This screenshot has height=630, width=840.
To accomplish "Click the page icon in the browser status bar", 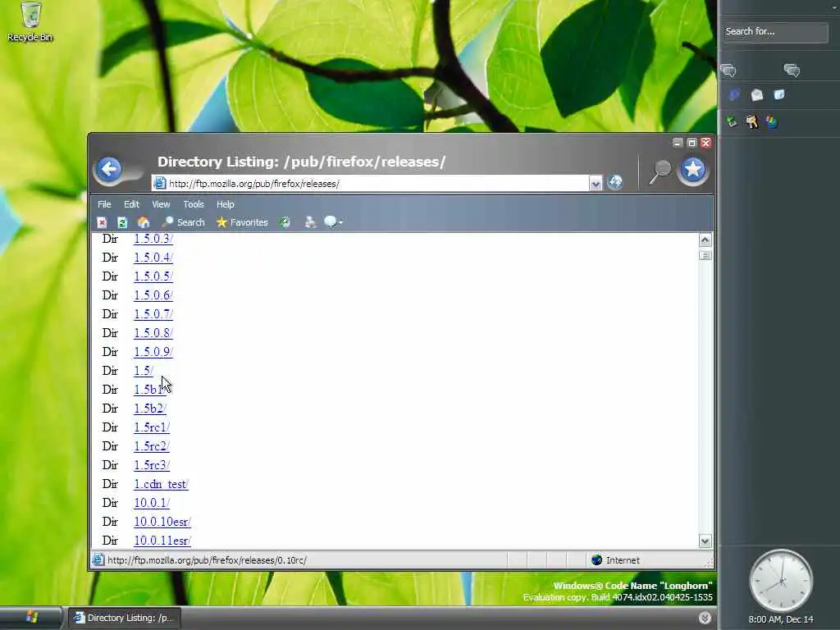I will tap(98, 559).
